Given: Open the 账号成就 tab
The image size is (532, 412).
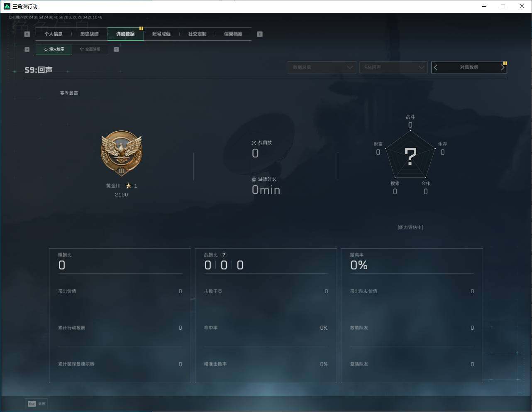Looking at the screenshot, I should point(161,34).
